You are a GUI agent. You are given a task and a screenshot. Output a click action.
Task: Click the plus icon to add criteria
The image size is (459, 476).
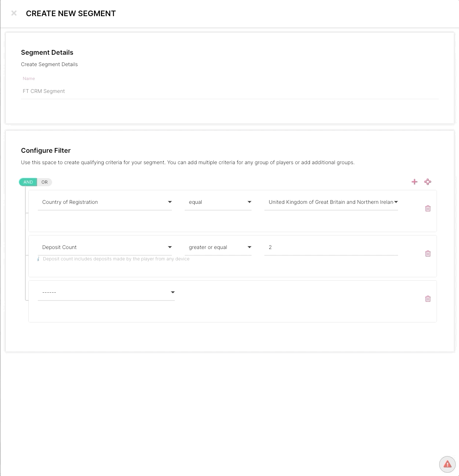pos(415,182)
